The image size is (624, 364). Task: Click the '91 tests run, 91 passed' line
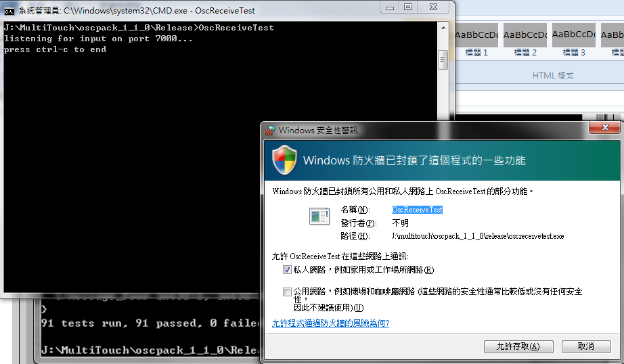coord(150,323)
